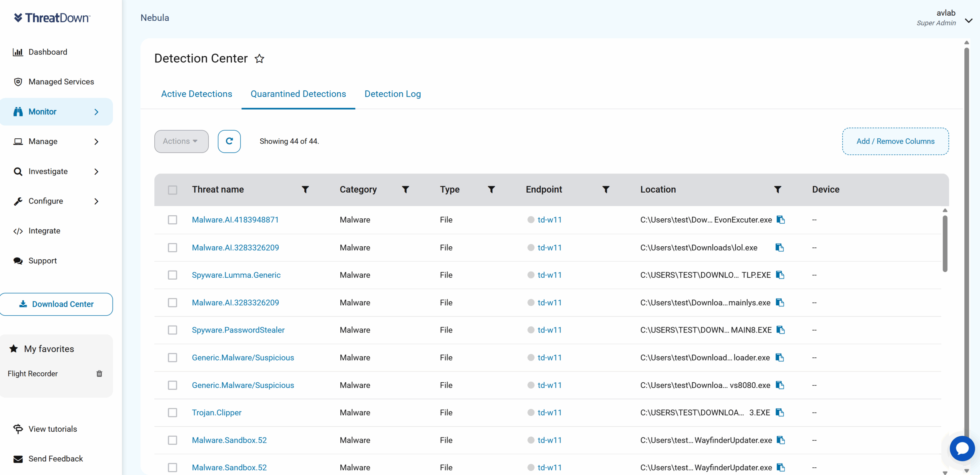
Task: Check the Spyware.Lumma.Generic row checkbox
Action: pyautogui.click(x=173, y=275)
